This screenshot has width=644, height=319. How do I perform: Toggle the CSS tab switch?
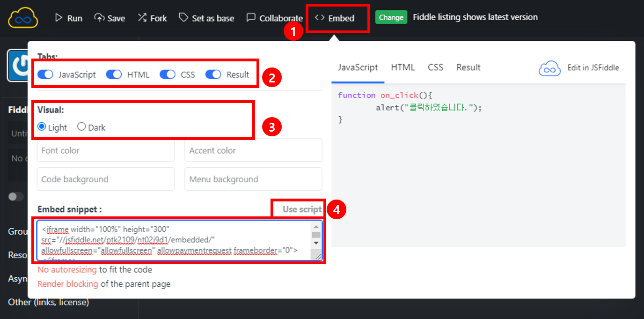pyautogui.click(x=167, y=74)
